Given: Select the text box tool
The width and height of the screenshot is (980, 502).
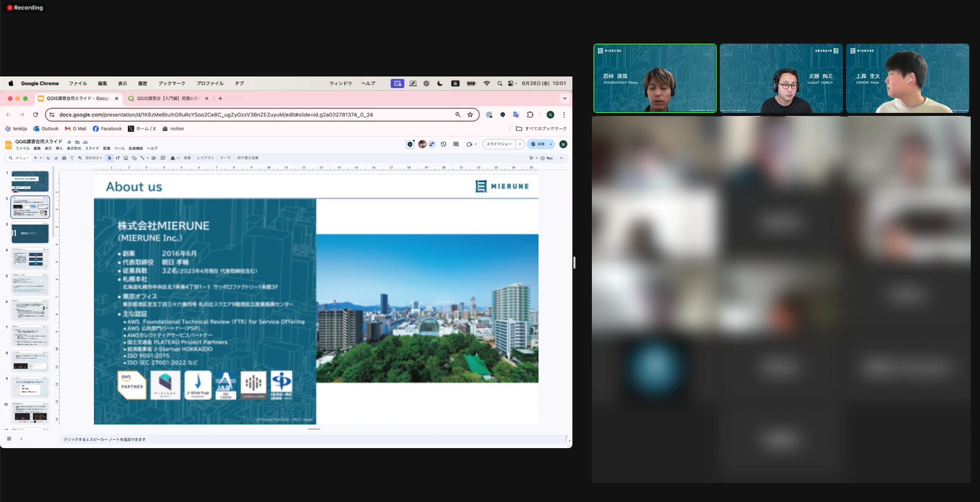Looking at the screenshot, I should pos(118,158).
